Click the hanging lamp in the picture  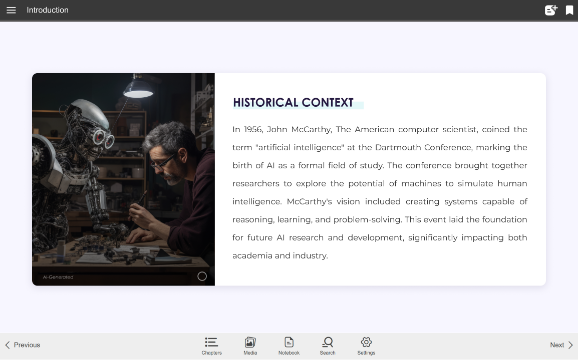138,88
